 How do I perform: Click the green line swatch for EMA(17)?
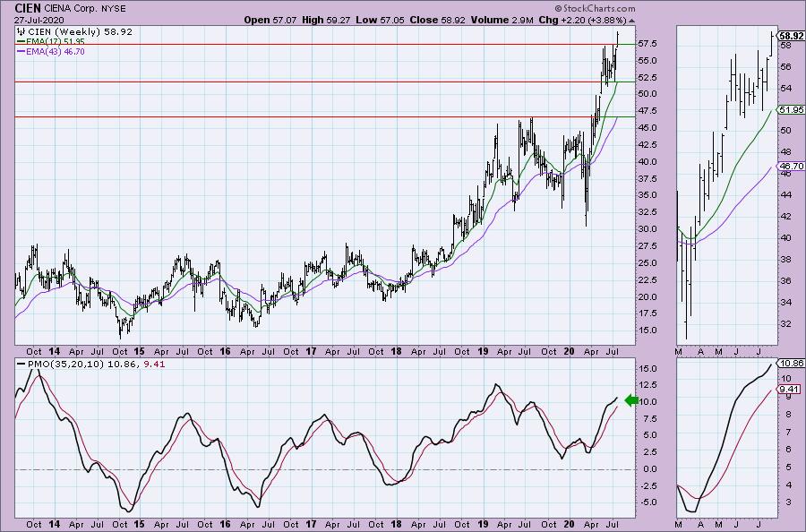(x=21, y=41)
